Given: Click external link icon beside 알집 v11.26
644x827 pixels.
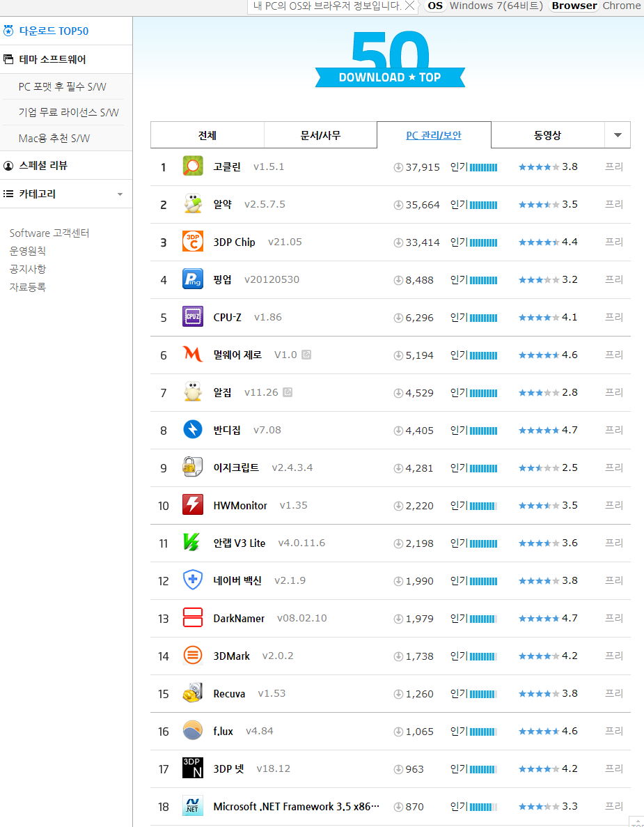Looking at the screenshot, I should coord(288,392).
